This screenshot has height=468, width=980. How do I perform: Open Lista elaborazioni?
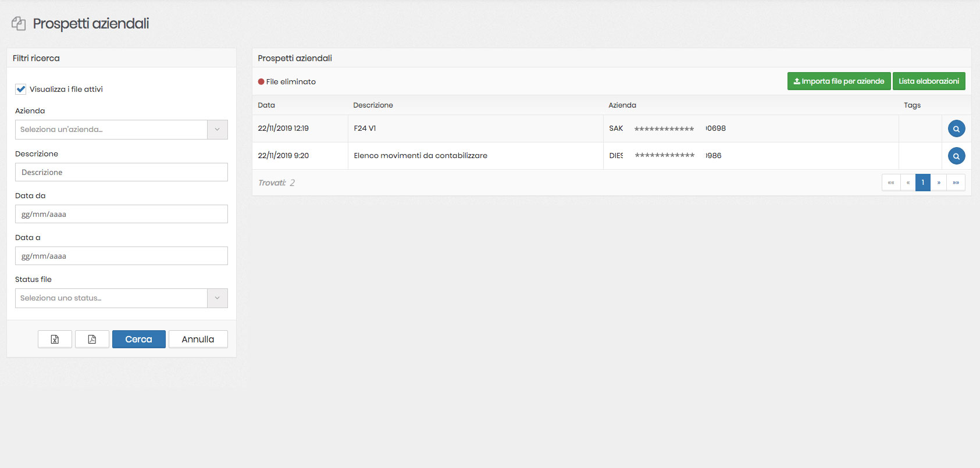click(x=929, y=81)
